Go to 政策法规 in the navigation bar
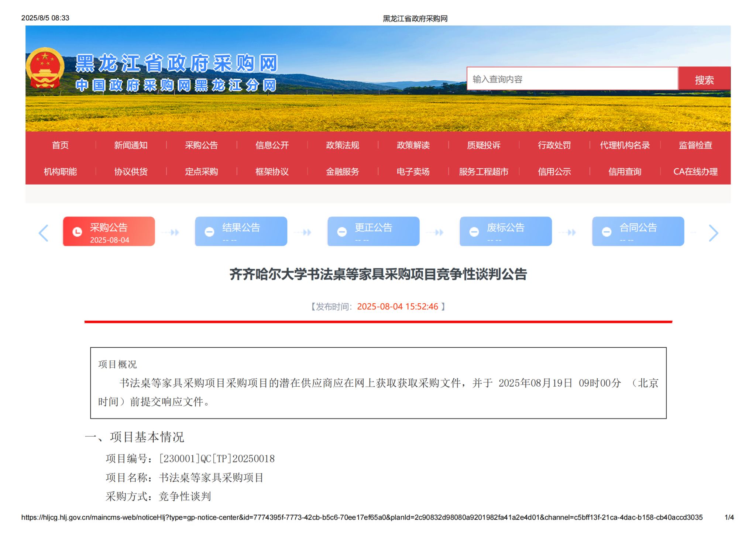Screen dimensions: 756x534 click(x=342, y=145)
